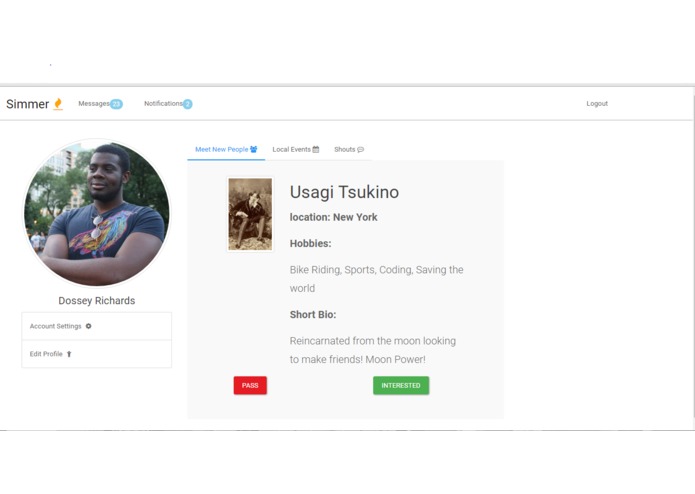The height and width of the screenshot is (494, 695).
Task: Click the Notifications count badge 2
Action: [187, 104]
